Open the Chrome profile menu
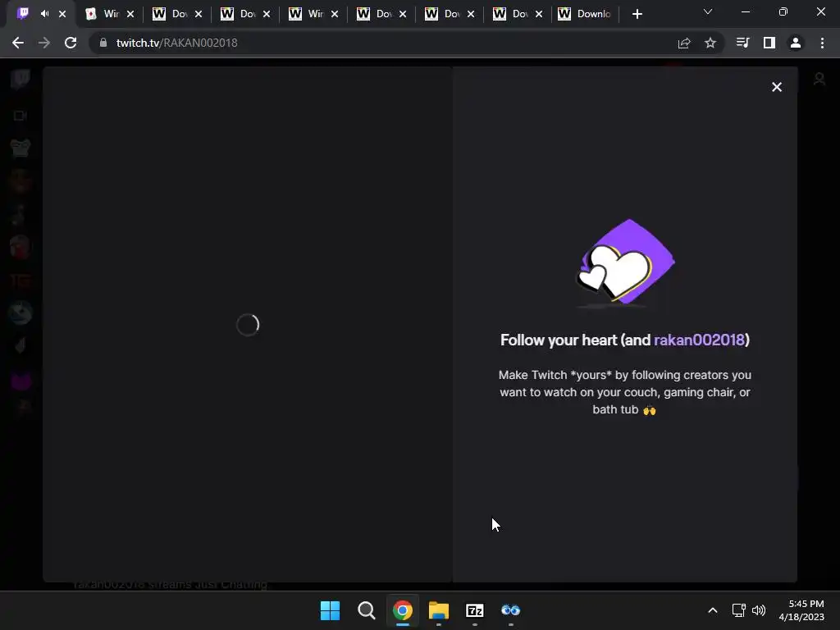 [x=796, y=43]
